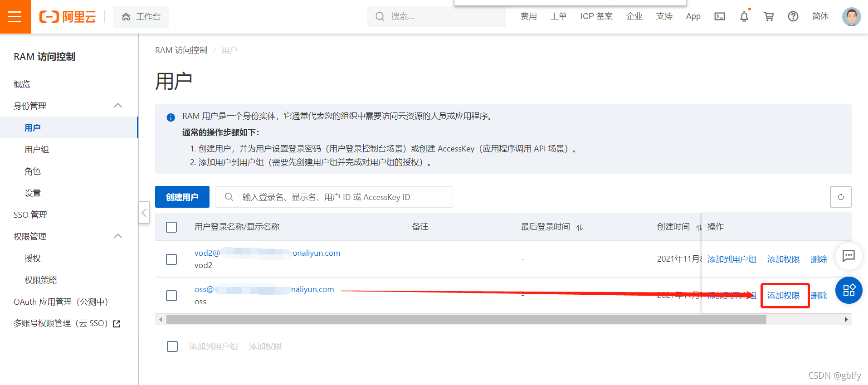Collapse the 权限管理 section
This screenshot has width=868, height=385.
pos(118,236)
